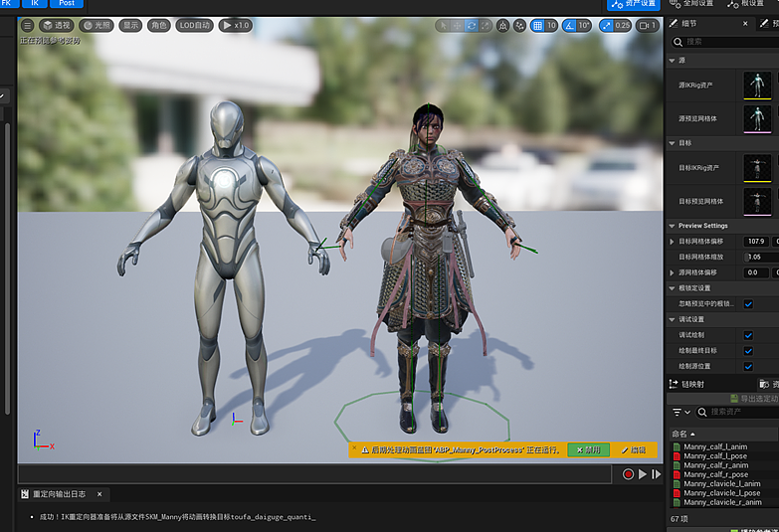779x532 pixels.
Task: Open playback speed x1.0 menu
Action: click(236, 25)
